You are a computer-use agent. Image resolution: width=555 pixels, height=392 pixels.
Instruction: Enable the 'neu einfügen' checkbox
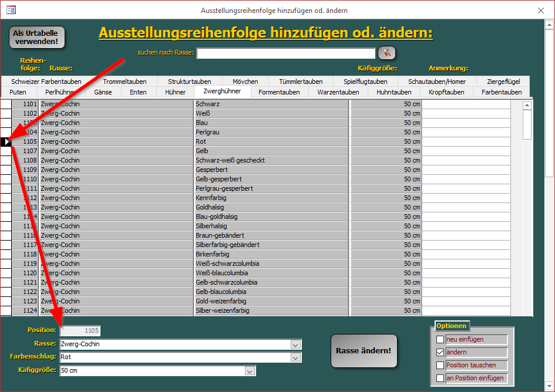tap(440, 339)
